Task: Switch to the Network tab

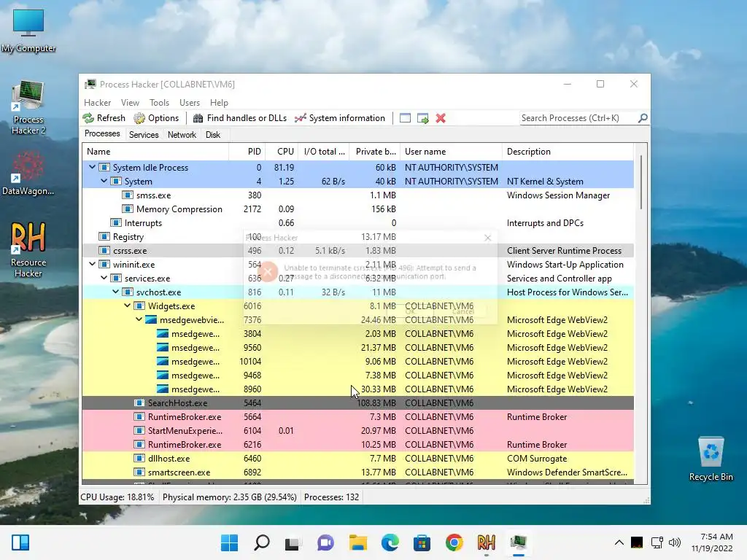Action: [x=182, y=135]
